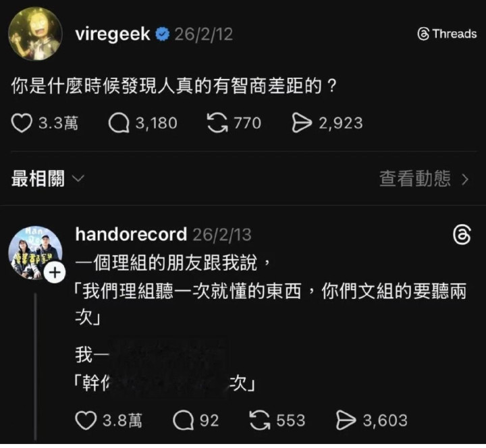
Task: Open handorecord's profile from the username
Action: click(131, 234)
